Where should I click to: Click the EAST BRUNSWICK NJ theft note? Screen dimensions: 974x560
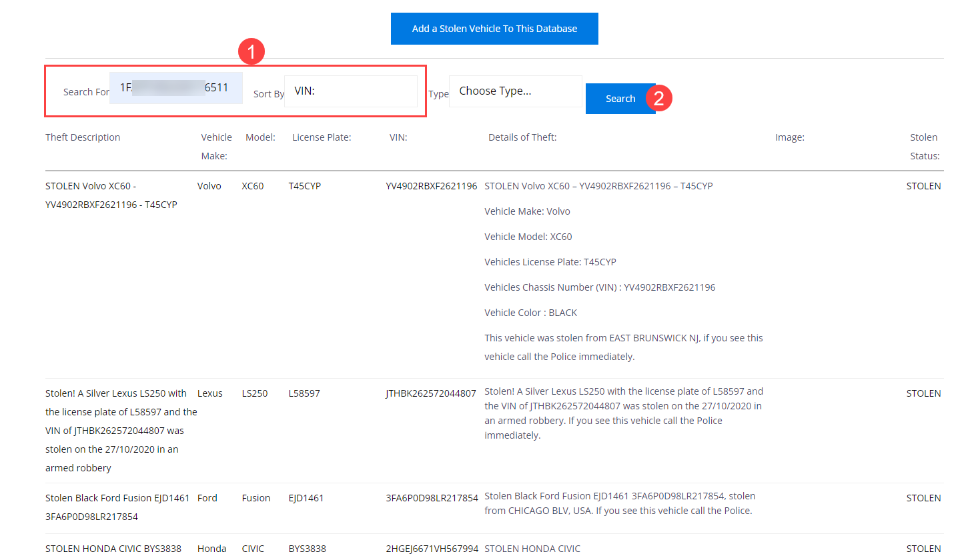(x=624, y=347)
